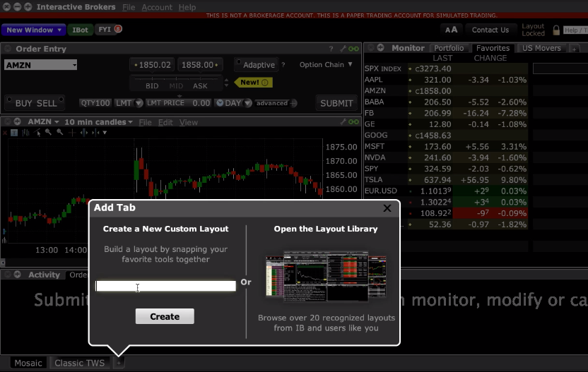Click ask price 1858.00 button
588x372 pixels.
(x=200, y=65)
